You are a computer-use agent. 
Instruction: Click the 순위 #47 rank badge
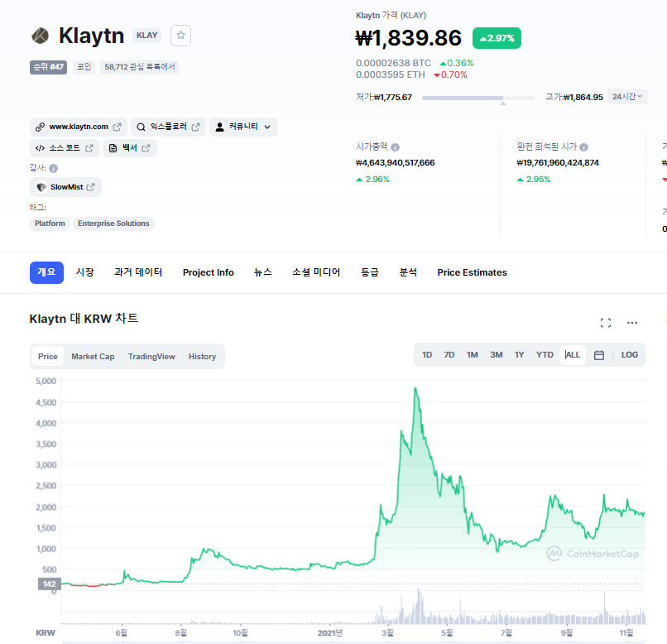point(48,67)
